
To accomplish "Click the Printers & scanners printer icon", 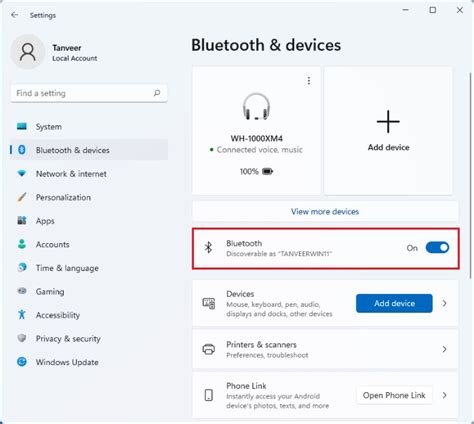I will tap(209, 349).
